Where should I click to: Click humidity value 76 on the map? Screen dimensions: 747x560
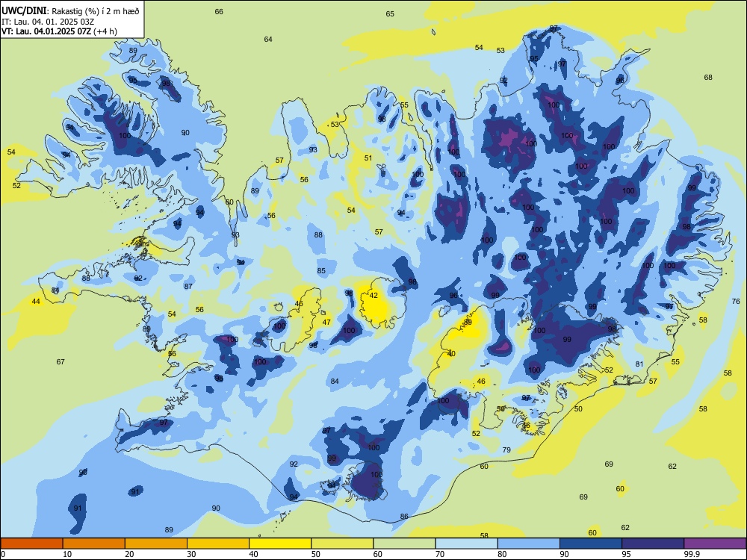[736, 301]
